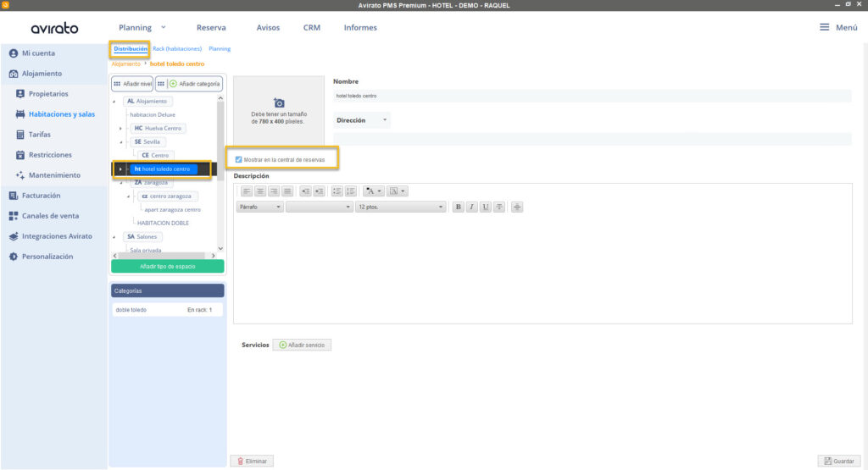Open Facturación section
The image size is (868, 470).
coord(35,196)
